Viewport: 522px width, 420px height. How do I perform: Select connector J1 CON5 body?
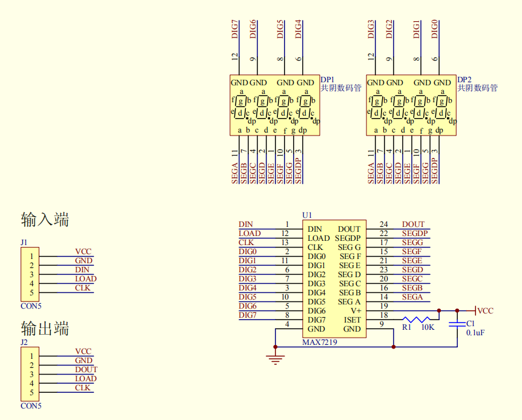[x=30, y=274]
